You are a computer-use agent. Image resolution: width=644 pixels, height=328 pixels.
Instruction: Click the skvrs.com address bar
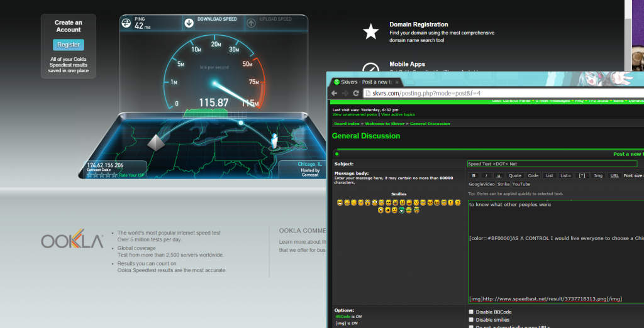[504, 93]
